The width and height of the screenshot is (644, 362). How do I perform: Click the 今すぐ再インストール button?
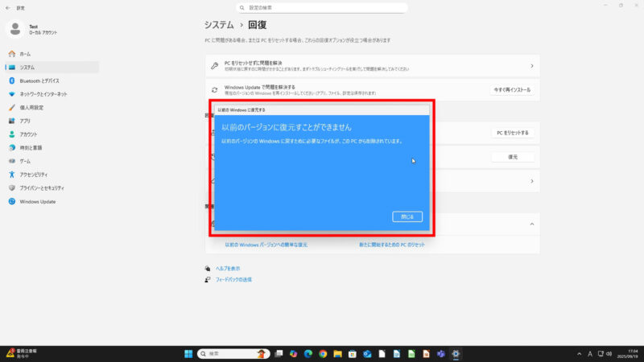click(512, 90)
